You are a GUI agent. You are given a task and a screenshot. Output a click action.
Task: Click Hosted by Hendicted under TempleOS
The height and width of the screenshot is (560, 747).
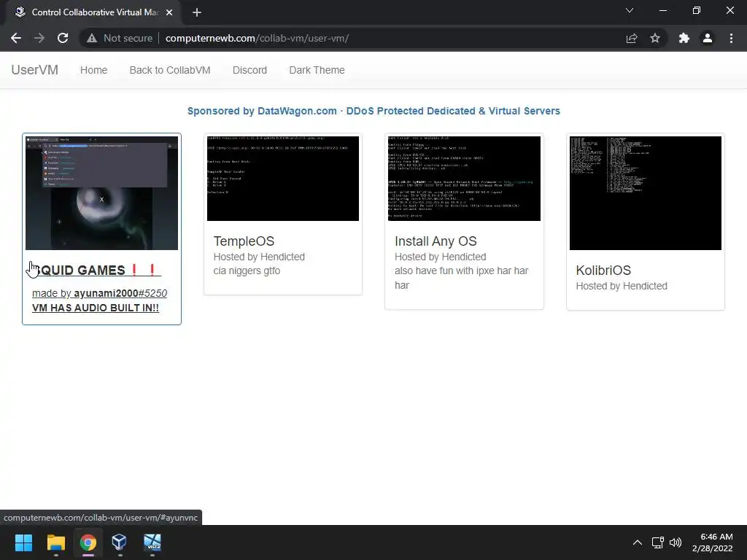pyautogui.click(x=259, y=257)
